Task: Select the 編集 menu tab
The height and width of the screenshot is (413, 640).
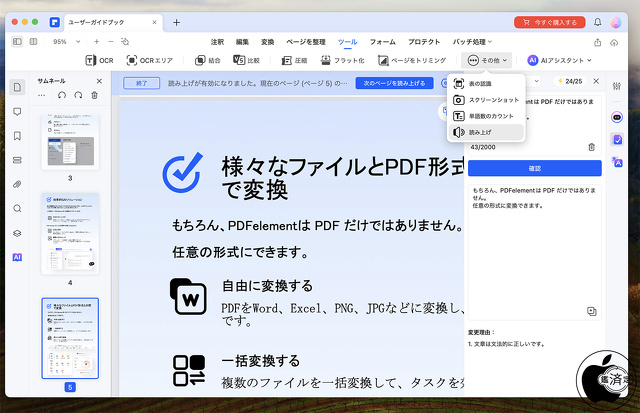Action: coord(242,42)
